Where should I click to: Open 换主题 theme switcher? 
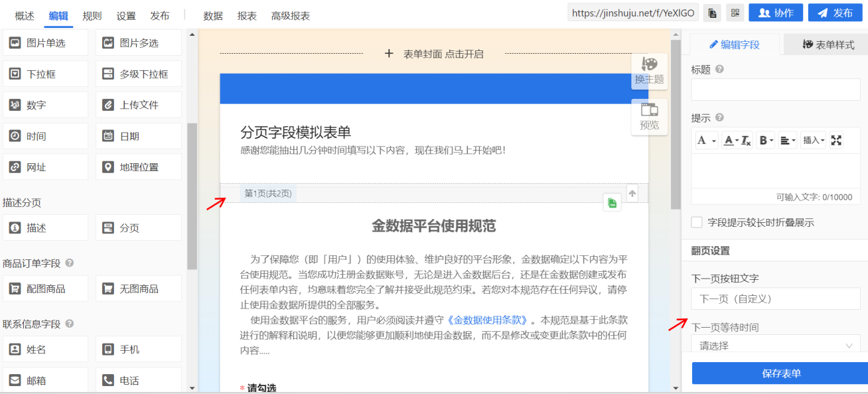(649, 71)
